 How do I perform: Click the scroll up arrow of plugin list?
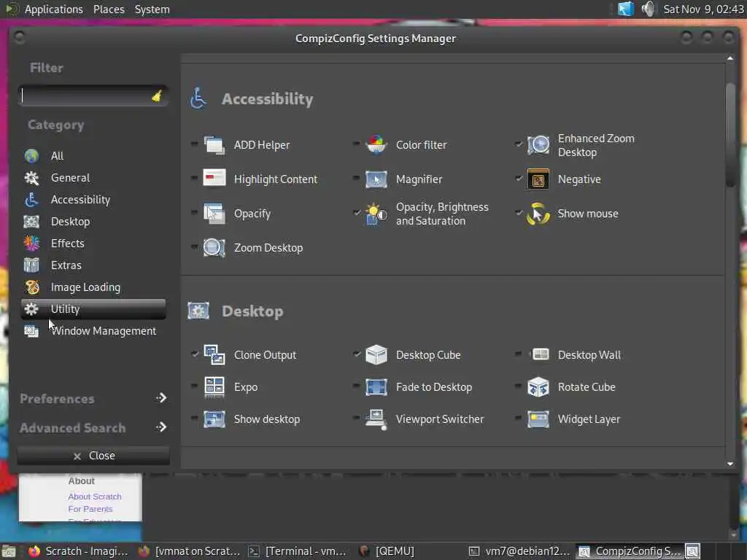tap(729, 58)
